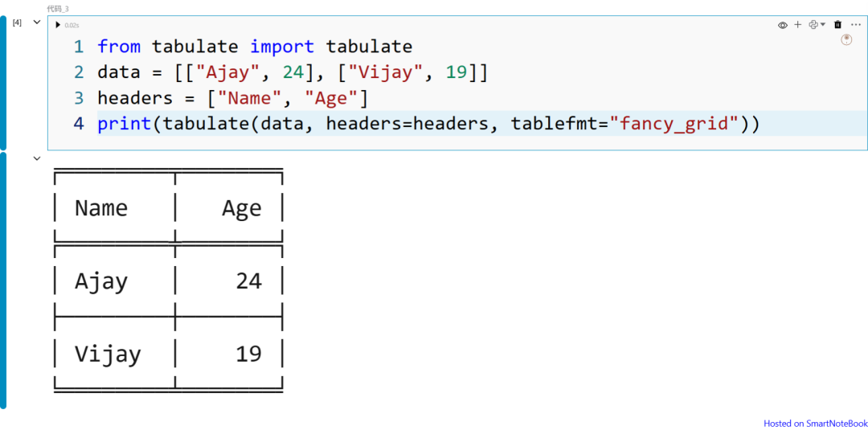Click line number 3 in the gutter
868x430 pixels.
pos(78,98)
